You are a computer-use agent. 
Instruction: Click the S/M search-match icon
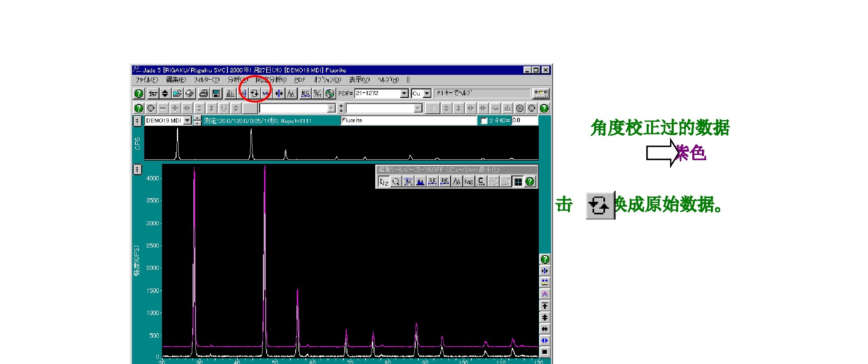[317, 93]
